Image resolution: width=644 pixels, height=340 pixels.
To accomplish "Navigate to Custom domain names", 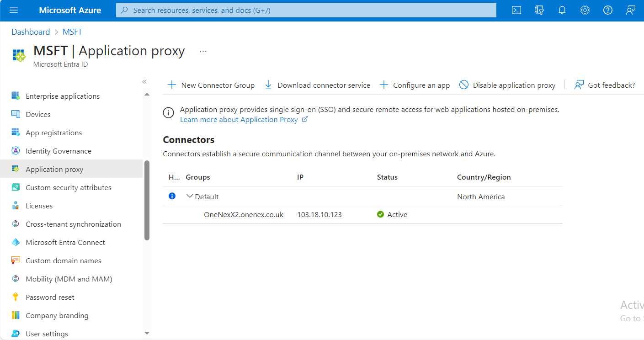I will pos(64,260).
